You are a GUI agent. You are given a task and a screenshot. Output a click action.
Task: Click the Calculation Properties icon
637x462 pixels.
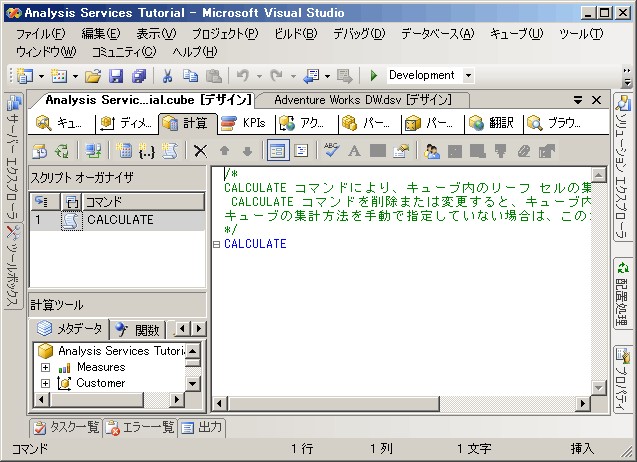click(401, 151)
